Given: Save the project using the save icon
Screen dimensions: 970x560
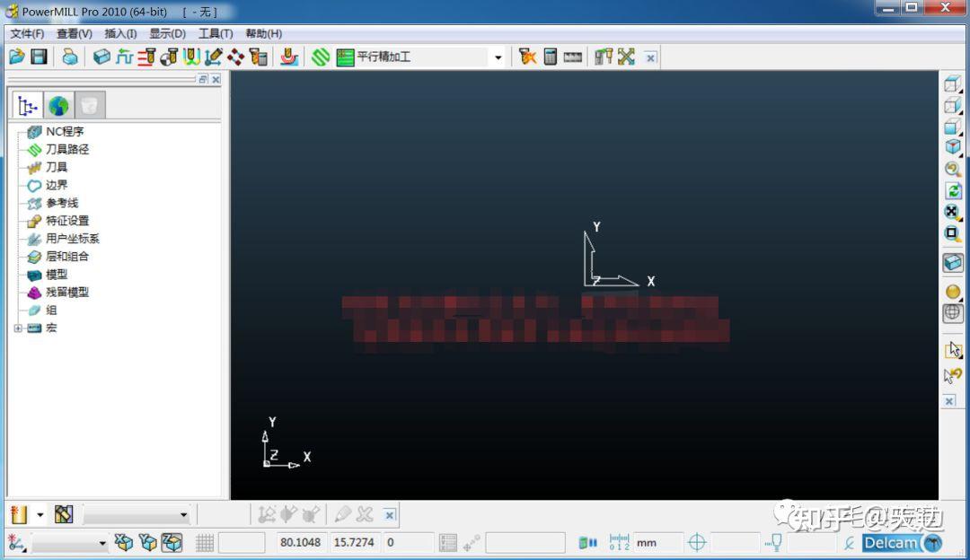Looking at the screenshot, I should pos(39,57).
